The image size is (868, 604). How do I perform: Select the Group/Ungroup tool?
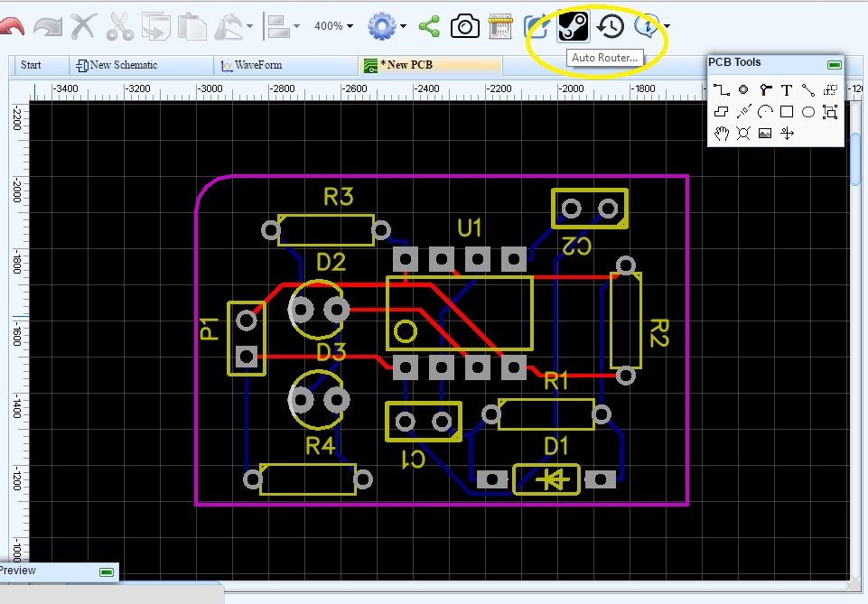(x=830, y=112)
